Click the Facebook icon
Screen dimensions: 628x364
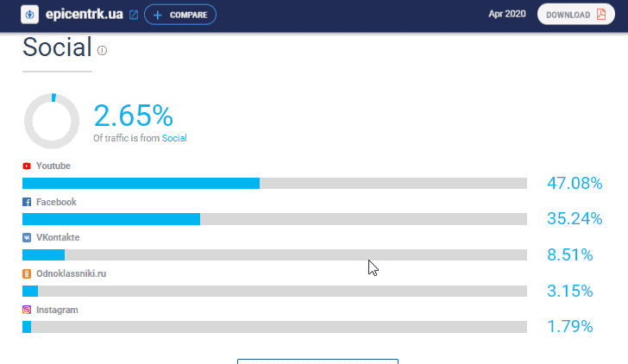point(27,202)
